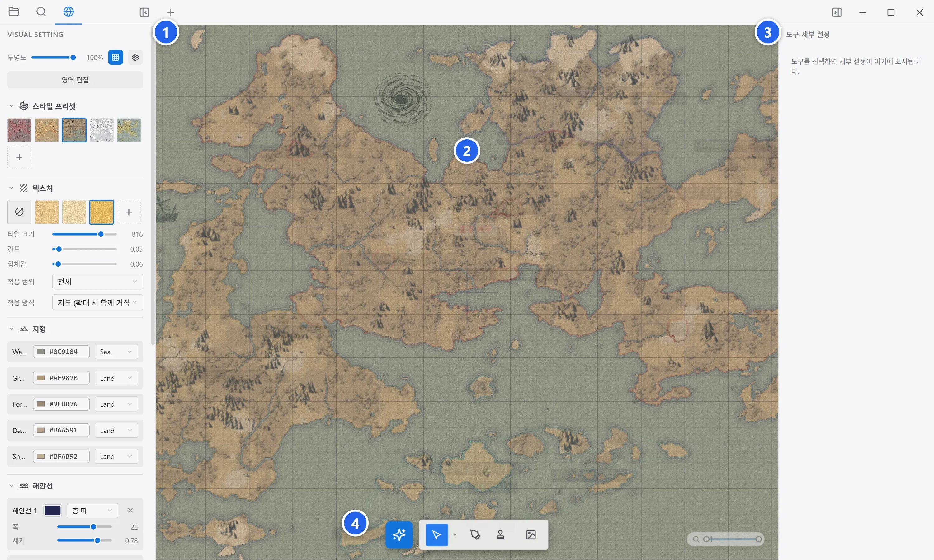Open Land dropdown in Forest row
This screenshot has height=560, width=934.
point(116,404)
